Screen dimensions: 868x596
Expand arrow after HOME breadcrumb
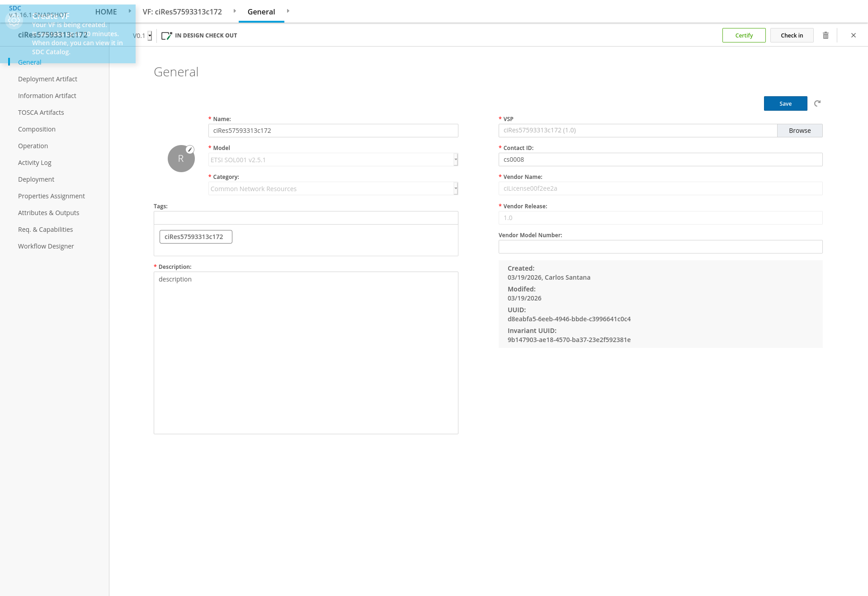pos(130,11)
